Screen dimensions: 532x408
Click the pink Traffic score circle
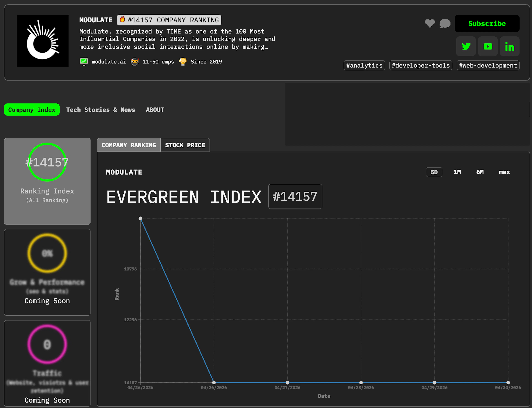47,344
